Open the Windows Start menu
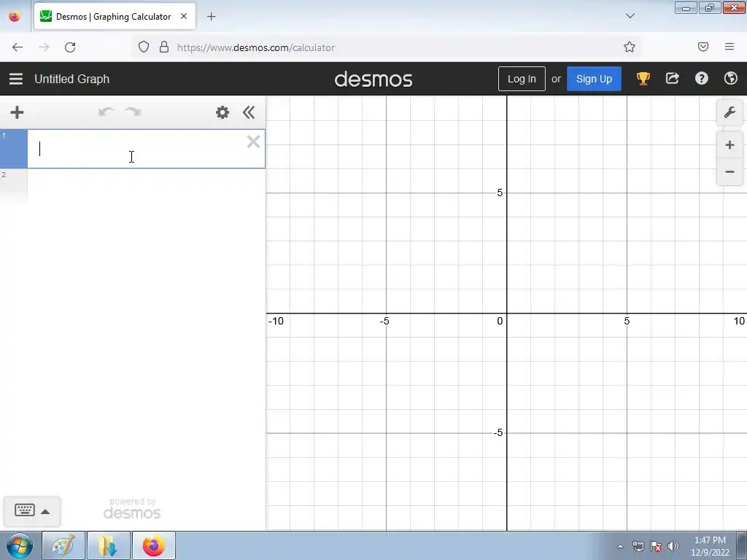 pyautogui.click(x=19, y=545)
